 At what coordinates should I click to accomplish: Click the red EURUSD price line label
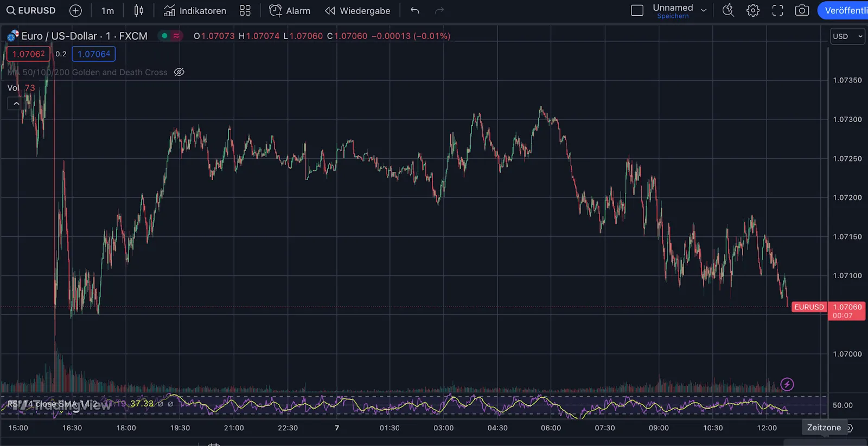(809, 307)
